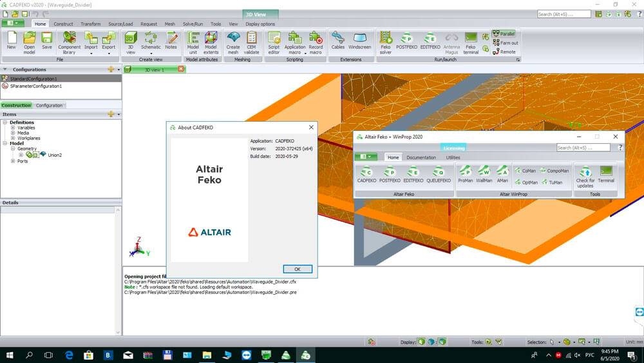This screenshot has height=363, width=644.
Task: Launch ProMan from the Feko launcher
Action: tap(465, 173)
